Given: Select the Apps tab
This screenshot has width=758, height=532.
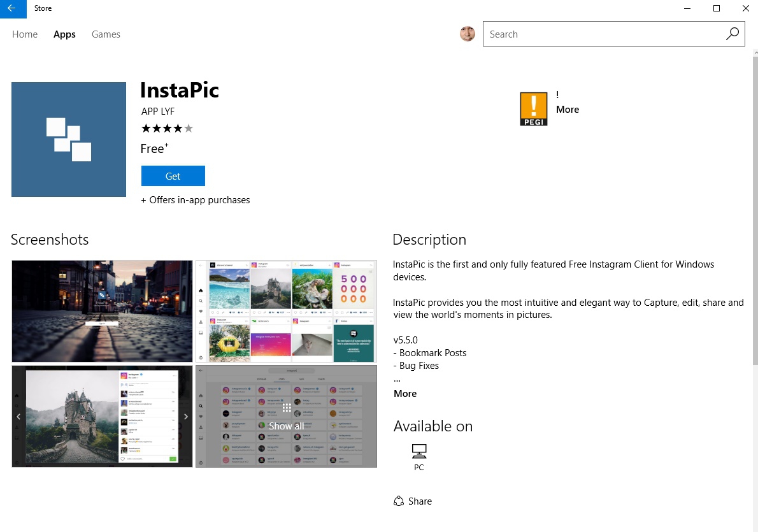Looking at the screenshot, I should click(64, 34).
